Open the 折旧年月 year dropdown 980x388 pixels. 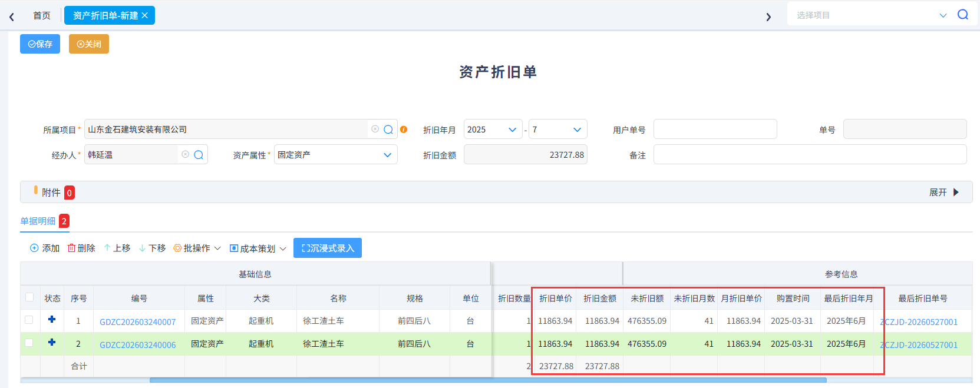(493, 130)
